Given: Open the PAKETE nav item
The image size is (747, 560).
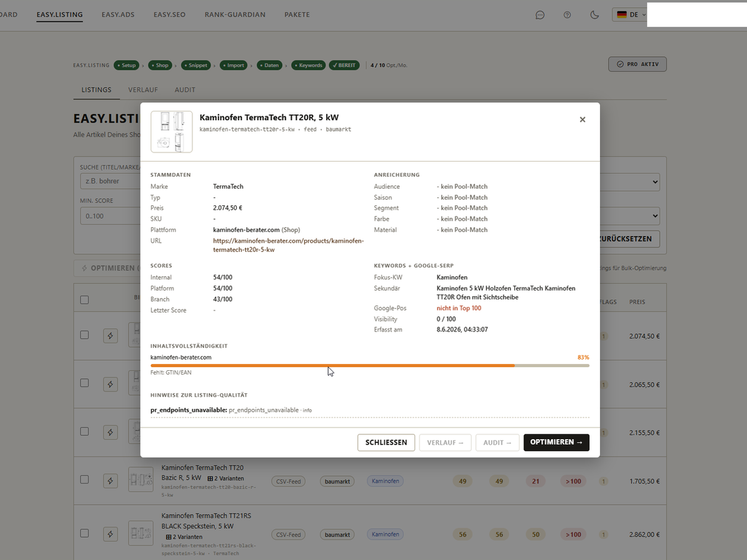Looking at the screenshot, I should pyautogui.click(x=297, y=14).
